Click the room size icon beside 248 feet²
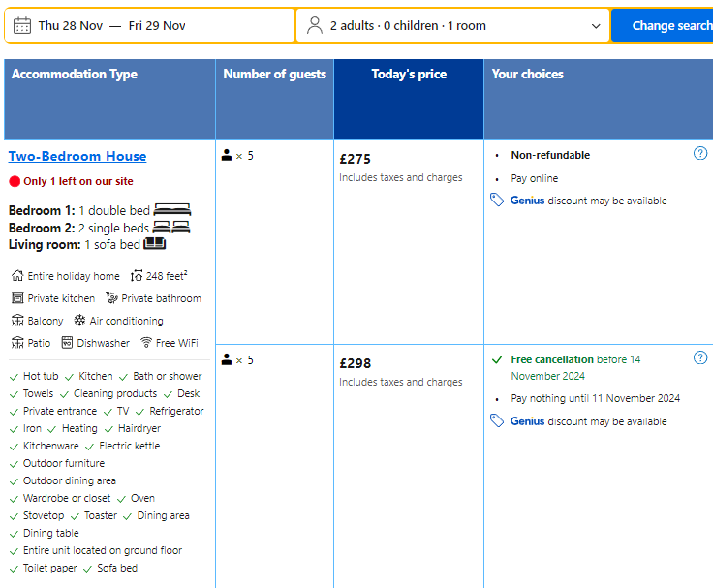Viewport: 713px width, 588px height. (x=137, y=276)
